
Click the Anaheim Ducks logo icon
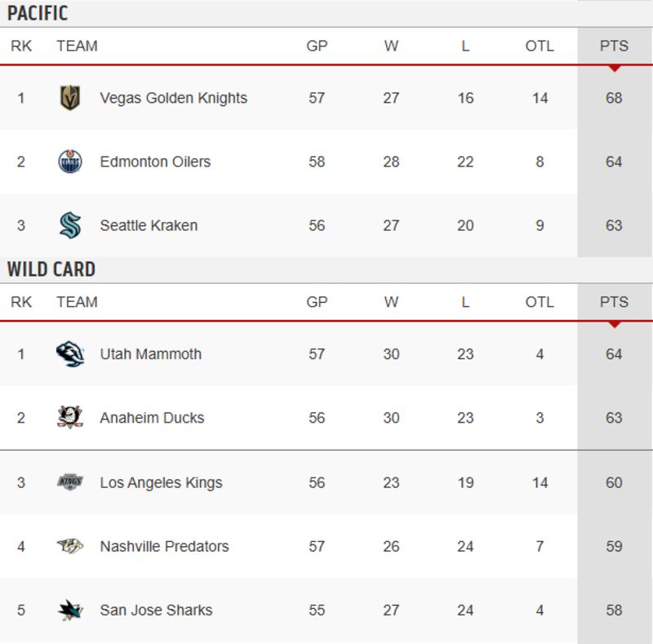(70, 418)
